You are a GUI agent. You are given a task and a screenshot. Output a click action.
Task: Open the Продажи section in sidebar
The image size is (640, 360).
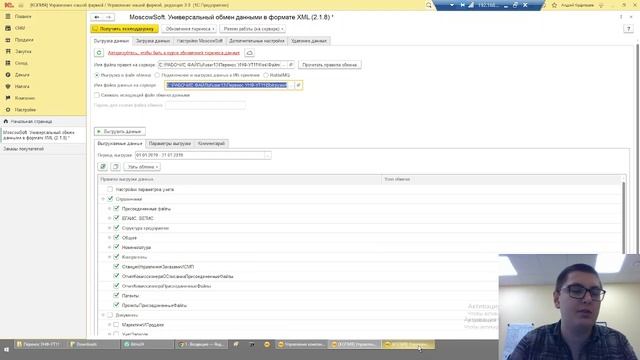click(x=24, y=40)
